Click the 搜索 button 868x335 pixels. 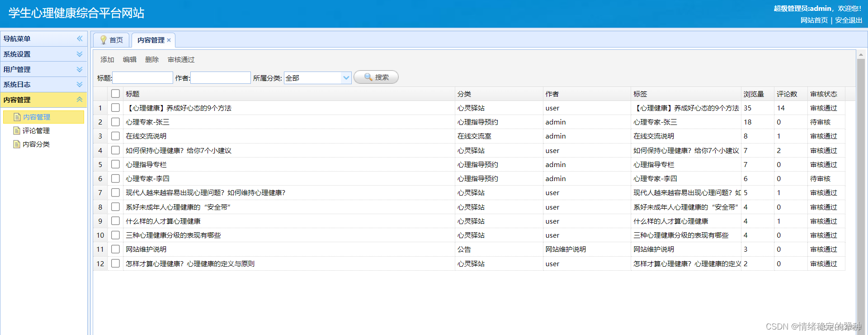(x=376, y=77)
